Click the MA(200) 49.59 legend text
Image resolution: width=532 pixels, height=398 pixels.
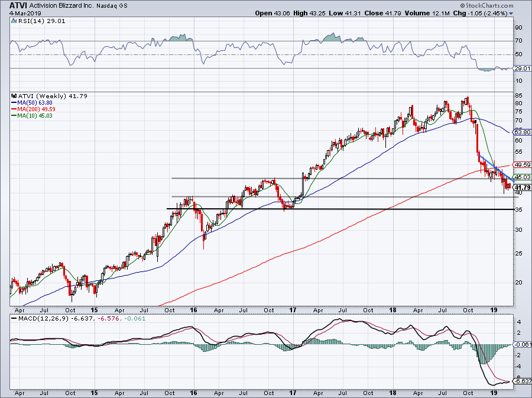point(36,109)
